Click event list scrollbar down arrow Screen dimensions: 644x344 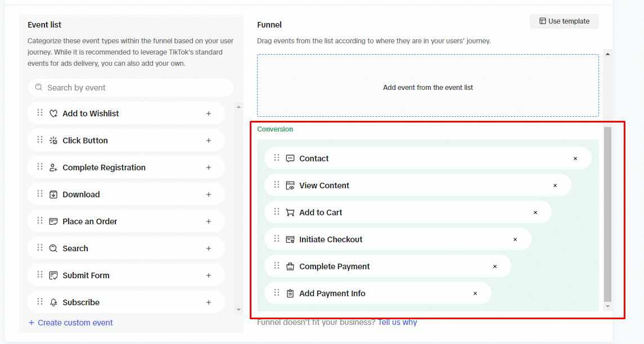coord(238,310)
